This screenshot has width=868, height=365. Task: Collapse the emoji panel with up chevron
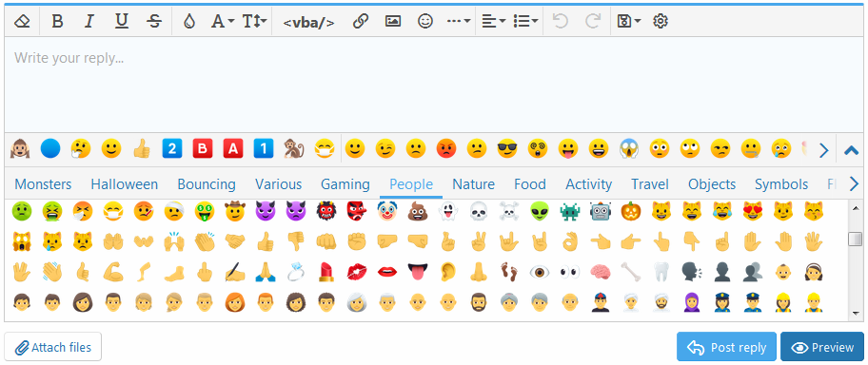852,150
